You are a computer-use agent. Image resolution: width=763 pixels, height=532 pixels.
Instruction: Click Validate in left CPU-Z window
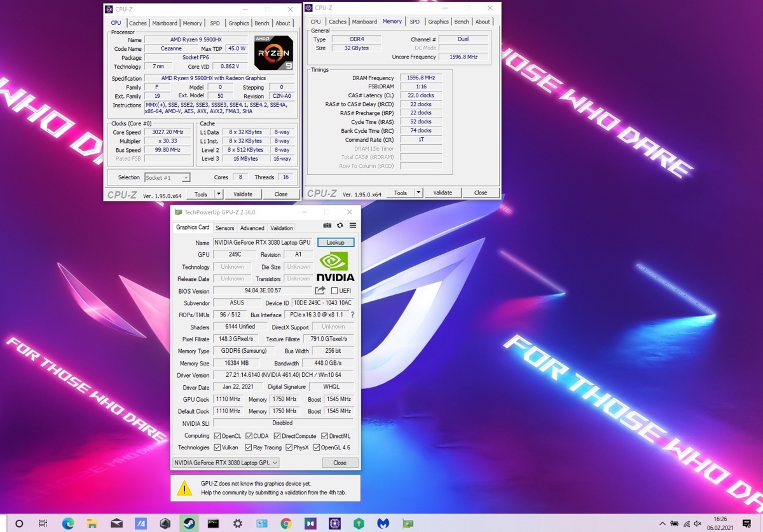[x=243, y=194]
